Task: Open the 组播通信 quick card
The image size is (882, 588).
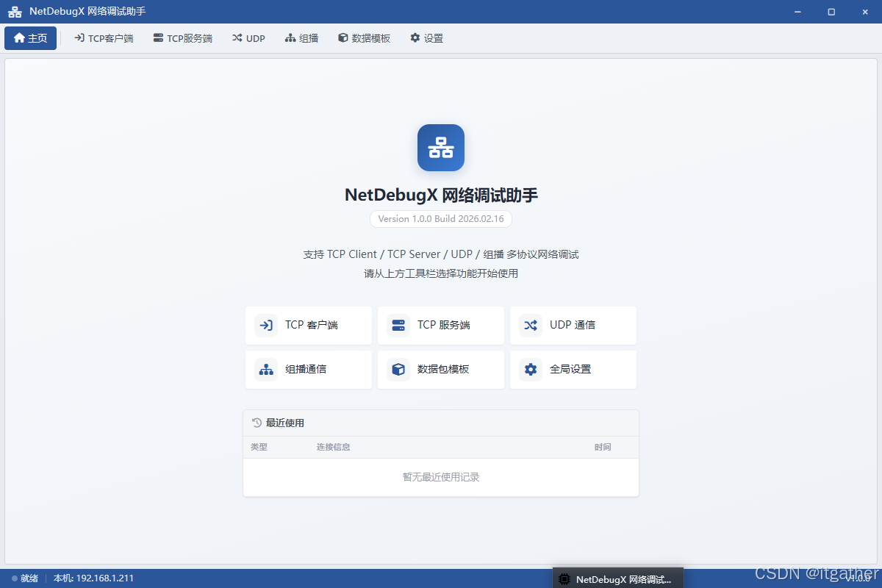Action: coord(309,370)
